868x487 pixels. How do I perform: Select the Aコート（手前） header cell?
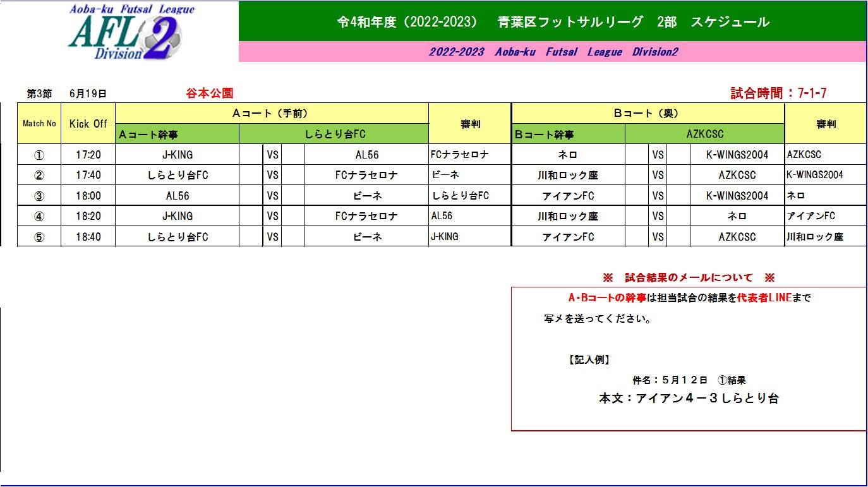[x=271, y=114]
